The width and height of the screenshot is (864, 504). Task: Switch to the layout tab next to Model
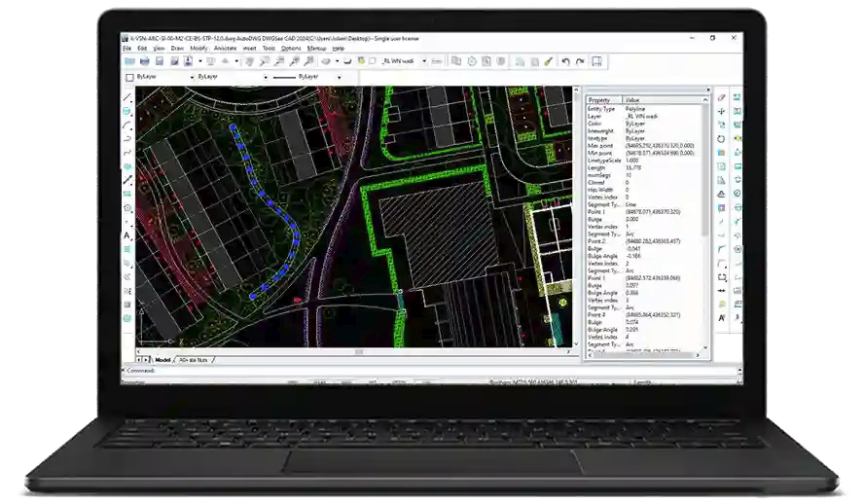coord(194,360)
